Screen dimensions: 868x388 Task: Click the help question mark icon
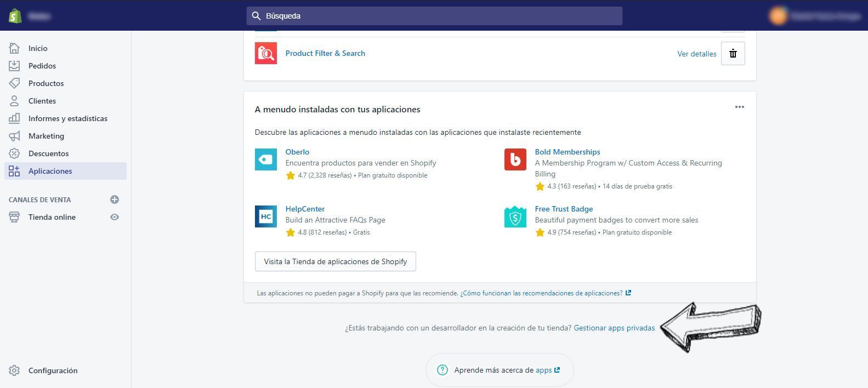[x=442, y=370]
